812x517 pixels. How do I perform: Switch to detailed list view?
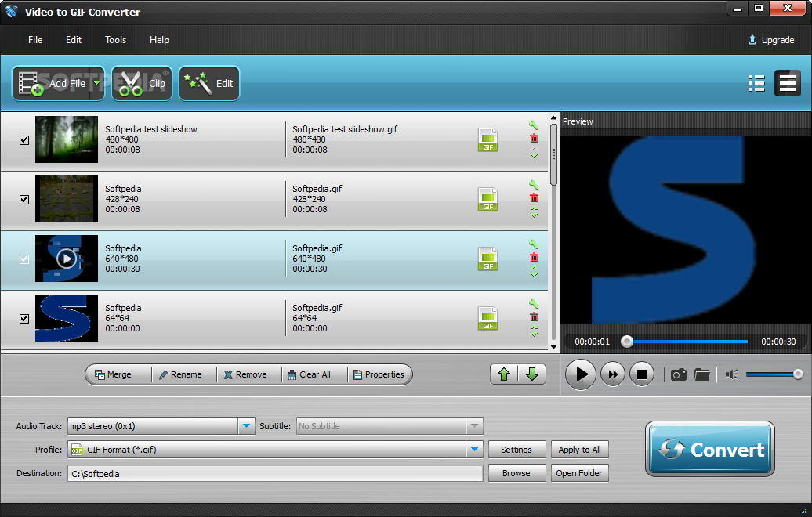[787, 83]
